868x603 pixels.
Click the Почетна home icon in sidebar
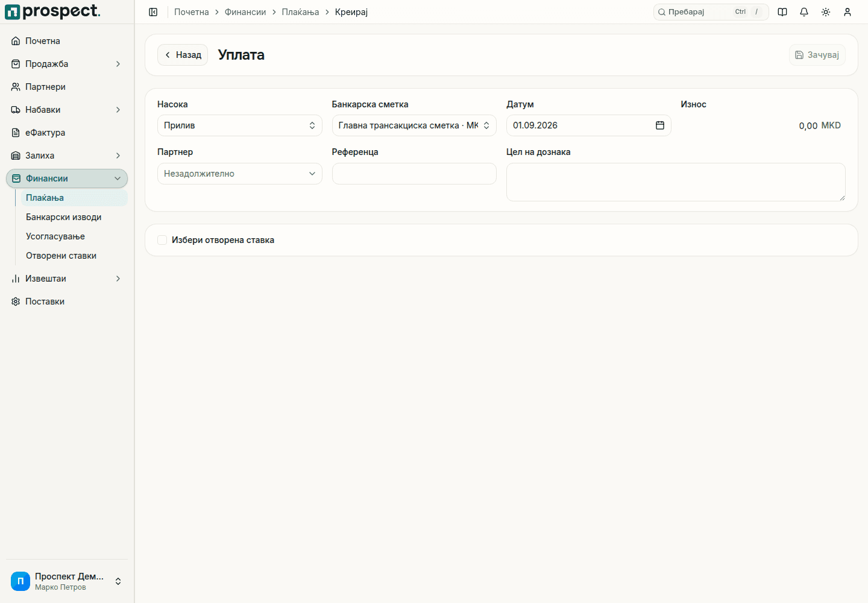click(16, 41)
